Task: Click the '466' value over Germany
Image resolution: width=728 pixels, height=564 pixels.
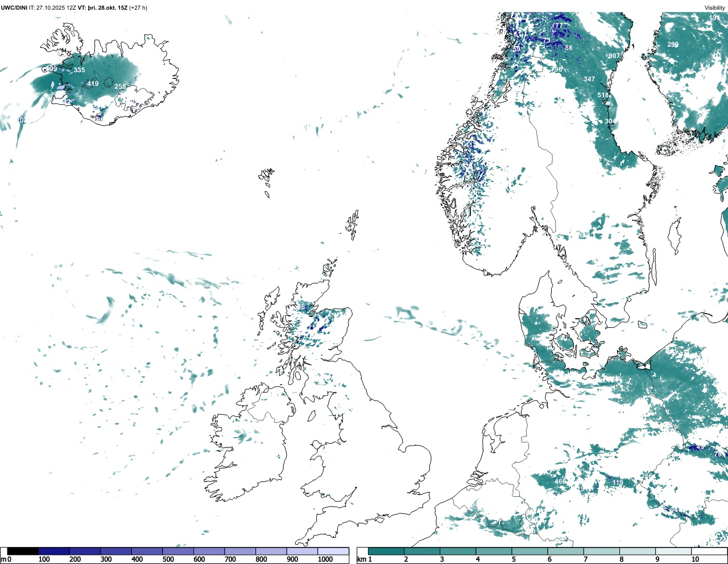Action: click(560, 481)
